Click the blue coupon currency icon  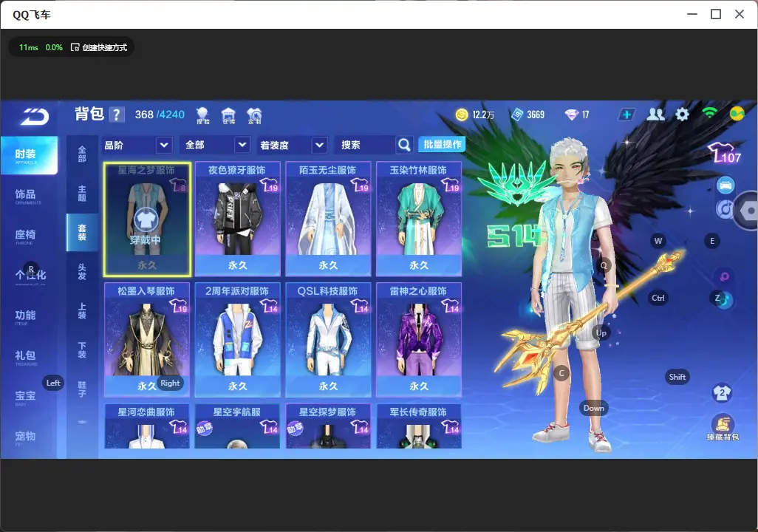[x=517, y=115]
